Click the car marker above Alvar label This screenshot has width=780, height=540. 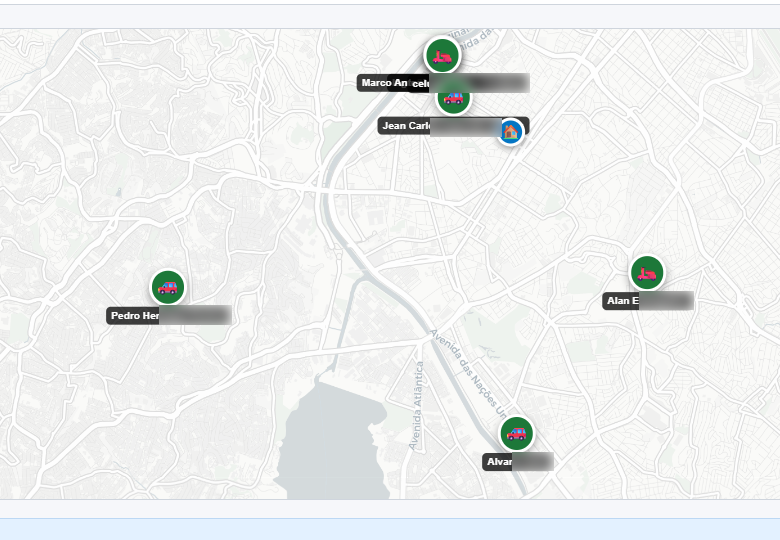click(x=517, y=434)
